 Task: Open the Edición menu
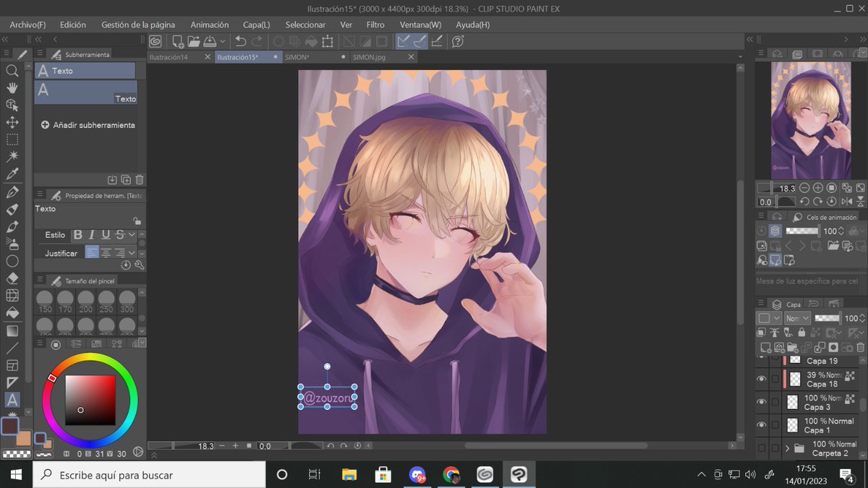pyautogui.click(x=73, y=25)
